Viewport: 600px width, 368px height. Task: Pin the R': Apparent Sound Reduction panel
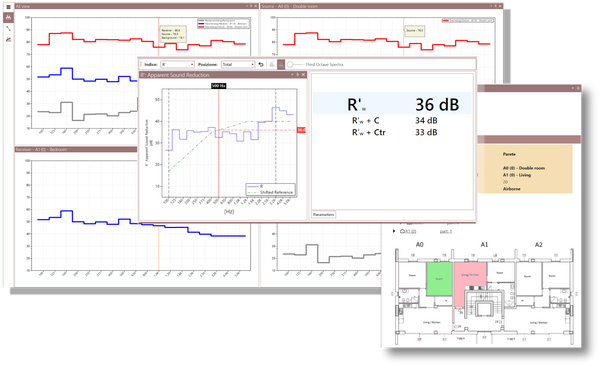tap(298, 75)
